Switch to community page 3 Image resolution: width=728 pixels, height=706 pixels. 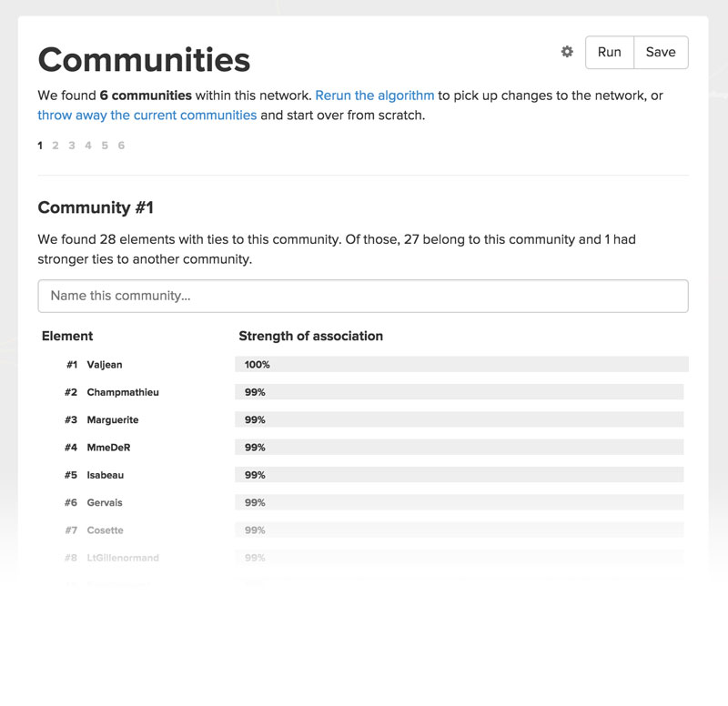[72, 145]
